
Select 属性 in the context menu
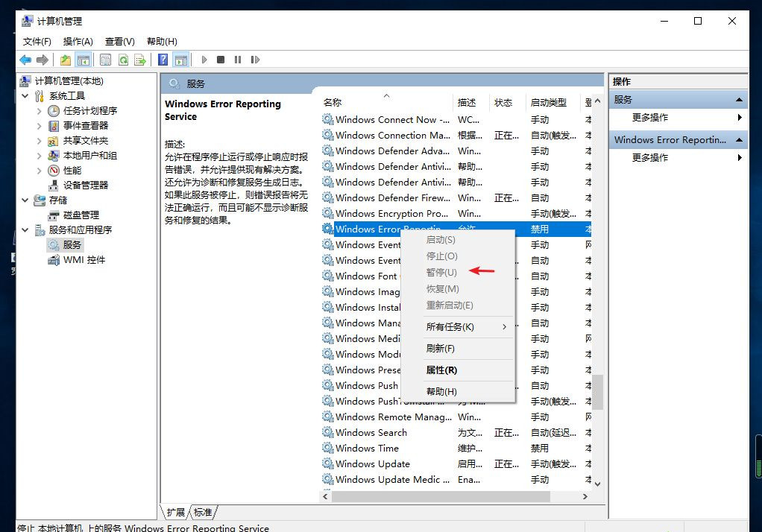click(441, 370)
